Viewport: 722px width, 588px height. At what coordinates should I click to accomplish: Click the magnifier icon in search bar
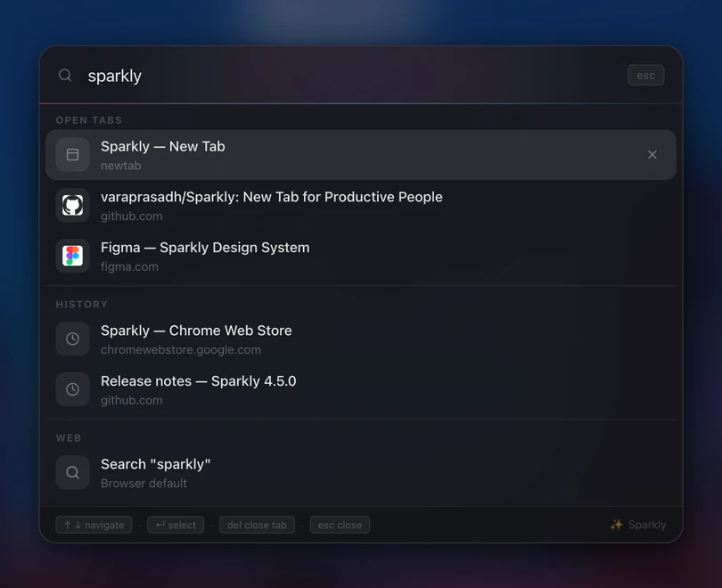(65, 75)
